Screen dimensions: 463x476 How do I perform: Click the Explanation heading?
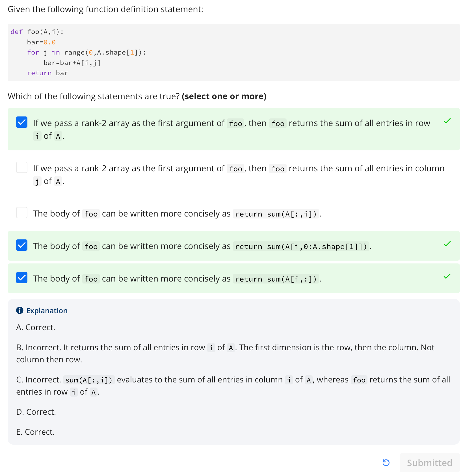coord(47,310)
